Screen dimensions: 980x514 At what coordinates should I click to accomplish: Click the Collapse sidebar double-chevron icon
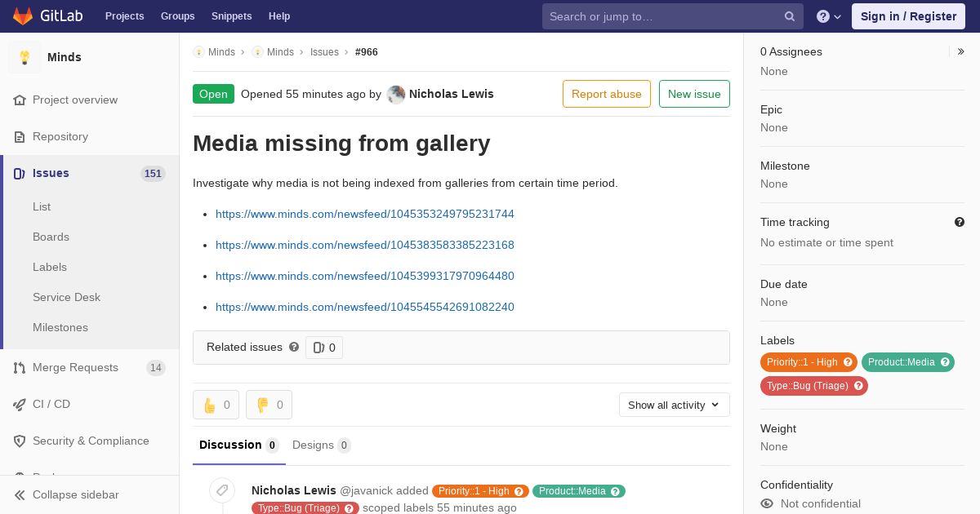[x=20, y=494]
